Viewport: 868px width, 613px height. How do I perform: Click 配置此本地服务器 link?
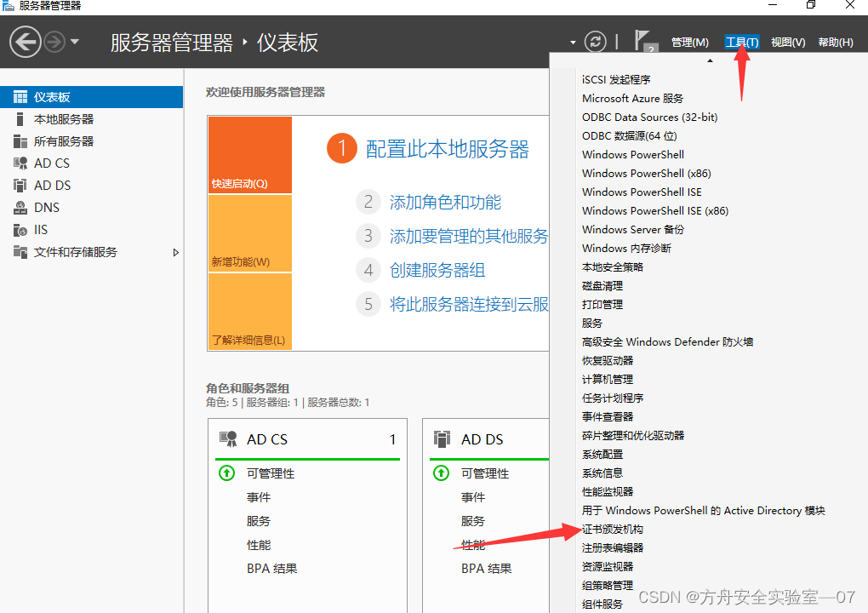(x=448, y=149)
